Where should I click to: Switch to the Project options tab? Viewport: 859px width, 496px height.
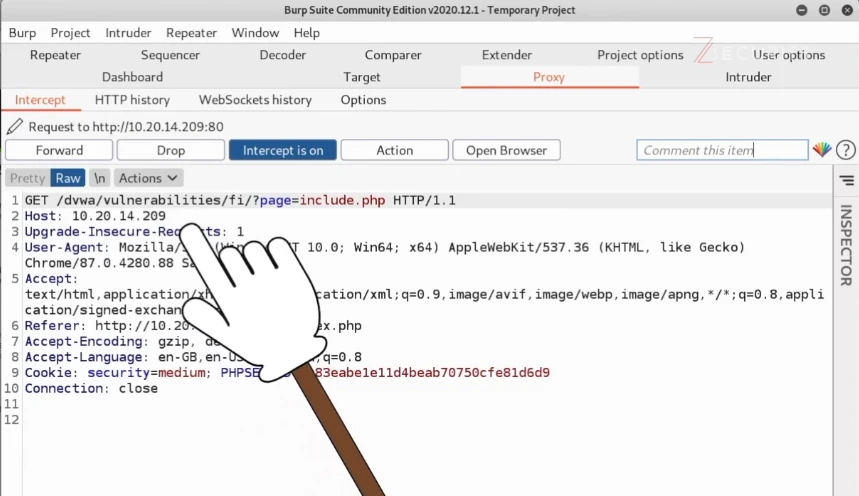pos(640,55)
